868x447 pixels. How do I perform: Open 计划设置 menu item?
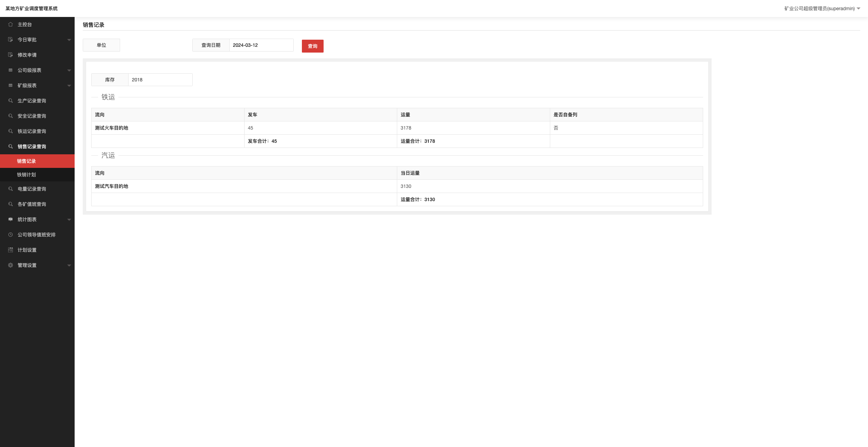coord(37,250)
